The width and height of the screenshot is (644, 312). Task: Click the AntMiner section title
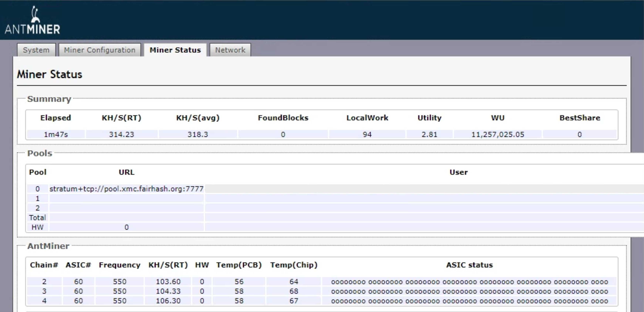[x=48, y=246]
